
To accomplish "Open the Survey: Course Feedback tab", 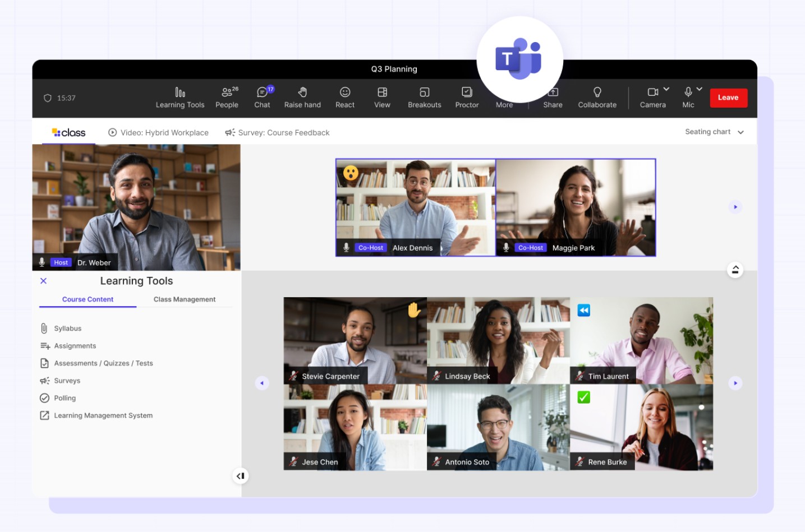I will (277, 133).
